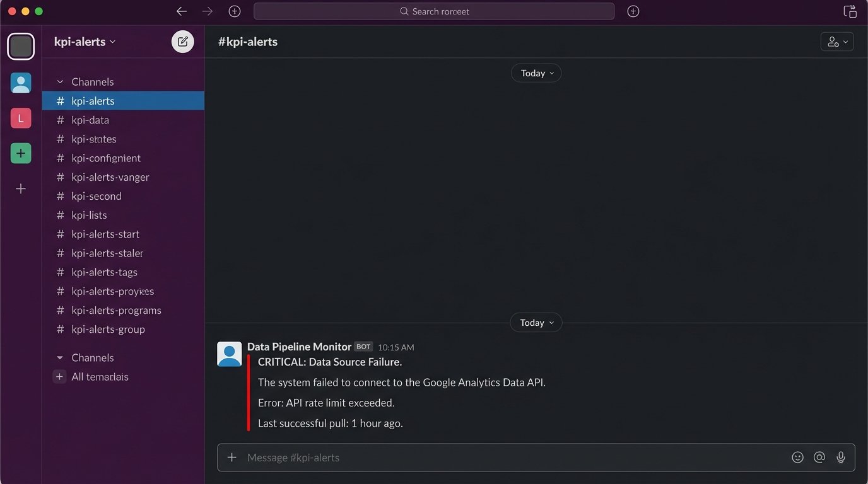Select the kpi-data channel
The image size is (868, 484).
90,120
